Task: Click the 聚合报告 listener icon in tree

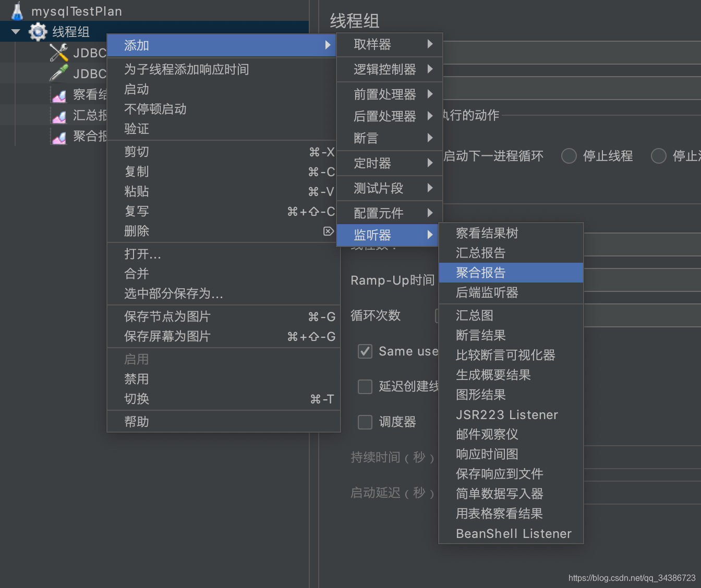Action: coord(59,137)
